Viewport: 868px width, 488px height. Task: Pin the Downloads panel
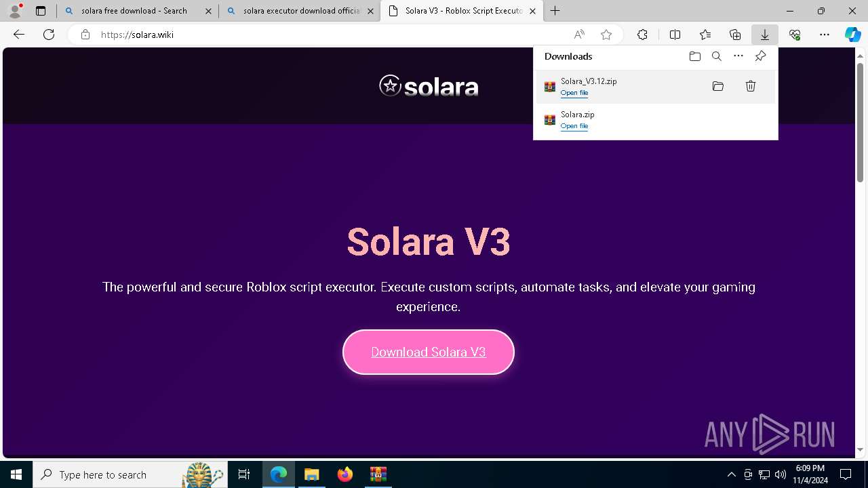pos(761,56)
